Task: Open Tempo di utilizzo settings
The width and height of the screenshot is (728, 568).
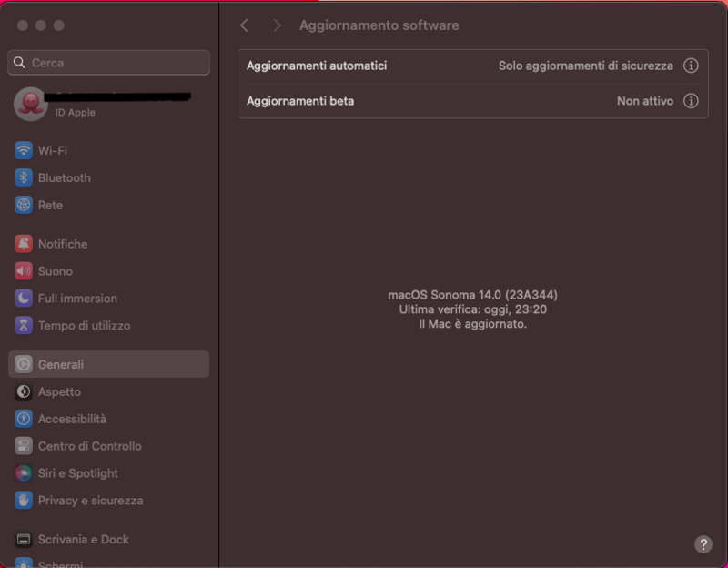Action: tap(108, 326)
